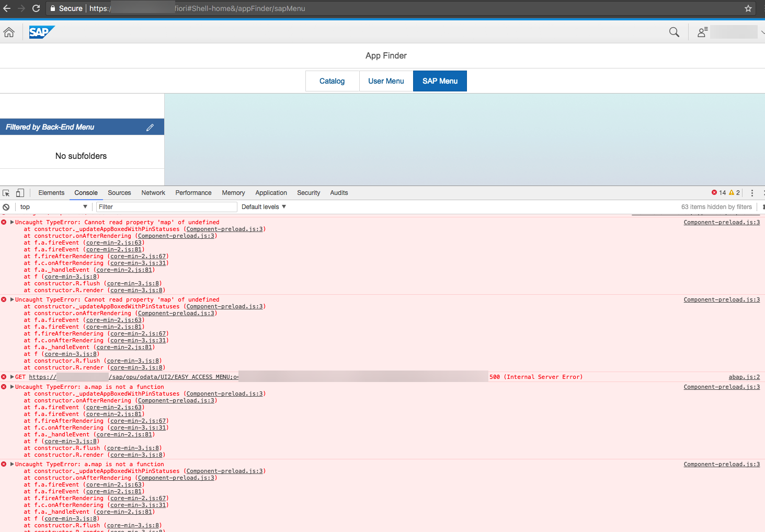Open the Memory panel tab
765x532 pixels.
tap(233, 193)
